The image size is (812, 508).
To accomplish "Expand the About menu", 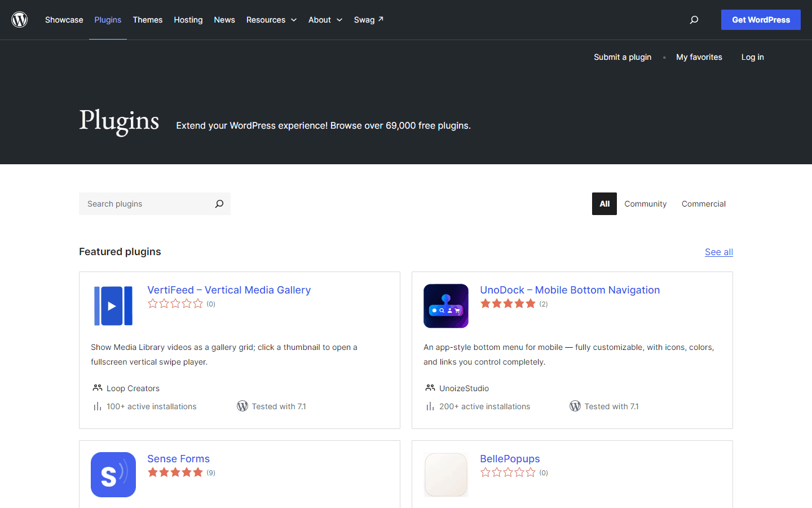I will [x=325, y=20].
